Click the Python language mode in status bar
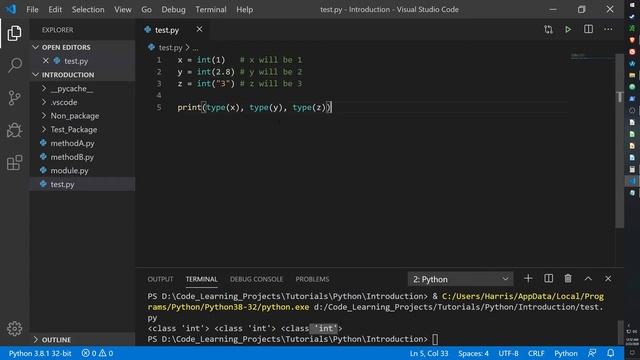 tap(566, 353)
